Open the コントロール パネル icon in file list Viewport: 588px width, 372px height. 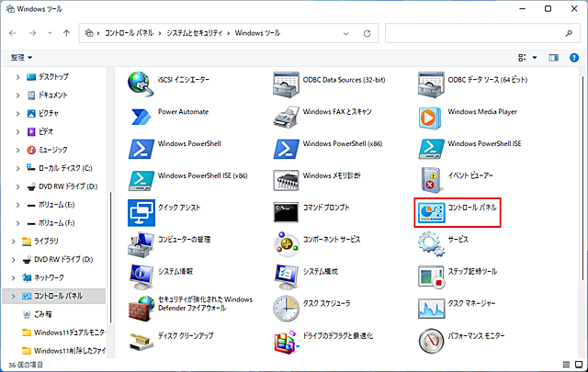[431, 212]
